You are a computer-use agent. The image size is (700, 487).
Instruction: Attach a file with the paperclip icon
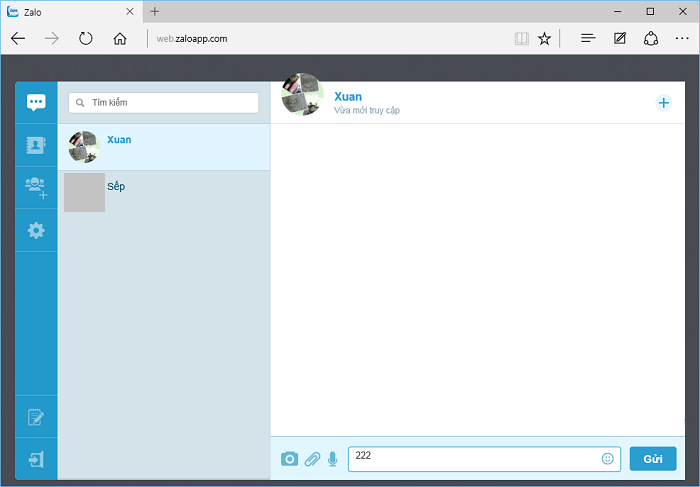click(312, 459)
